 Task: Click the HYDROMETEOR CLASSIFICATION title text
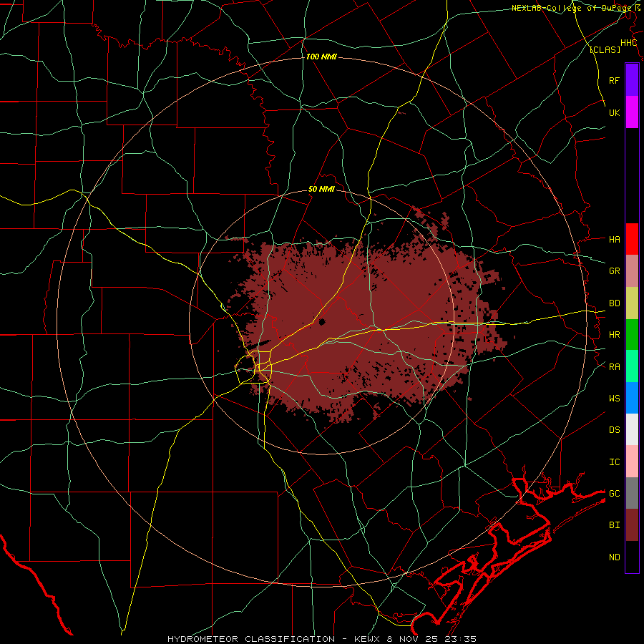[x=251, y=639]
